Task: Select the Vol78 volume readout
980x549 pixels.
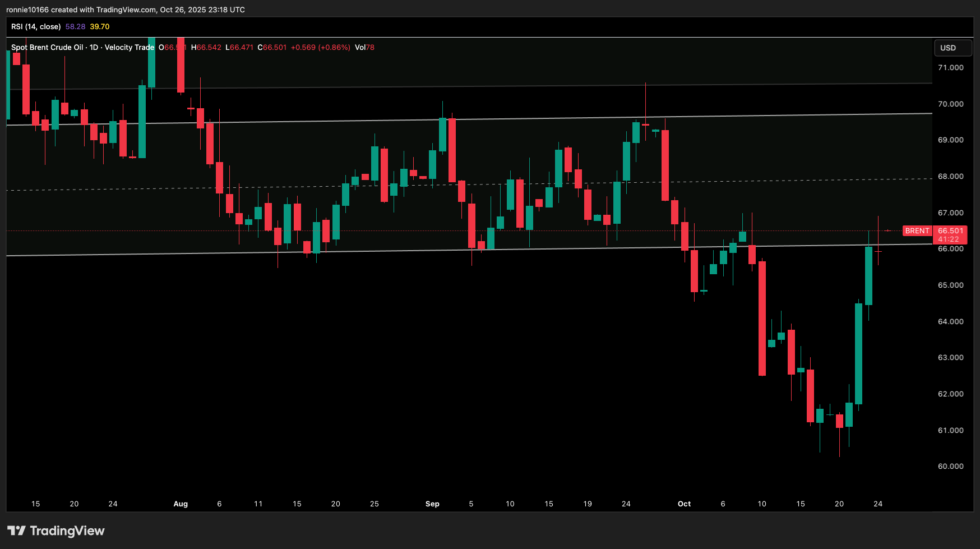Action: coord(364,48)
